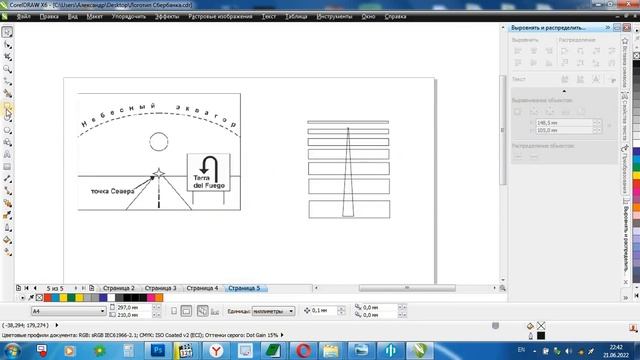The height and width of the screenshot is (360, 640).
Task: Select the Connector line tool
Action: (7, 191)
